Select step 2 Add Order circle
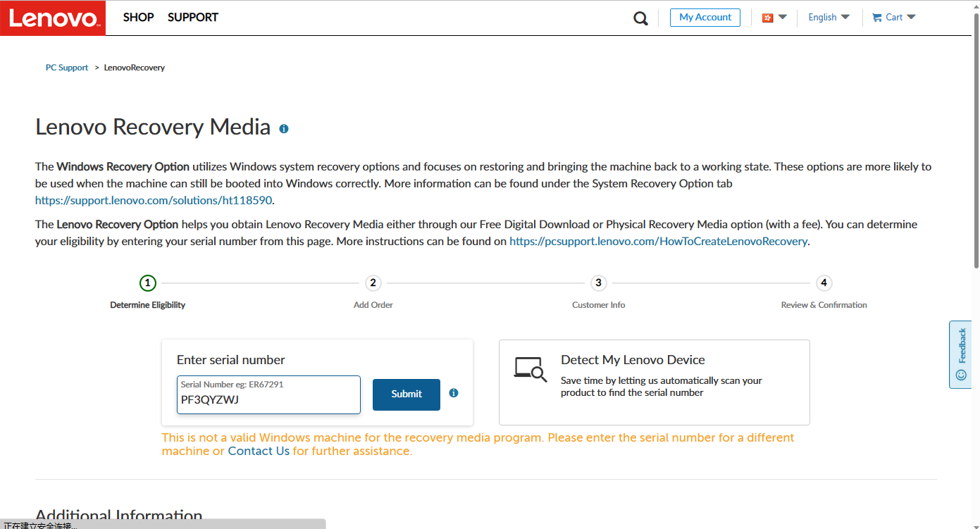 [x=373, y=283]
